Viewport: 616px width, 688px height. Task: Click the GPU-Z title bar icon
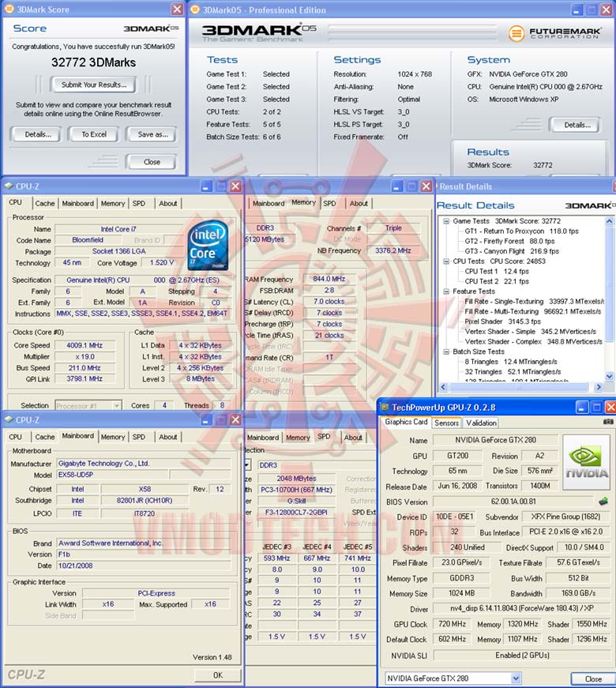tap(385, 407)
